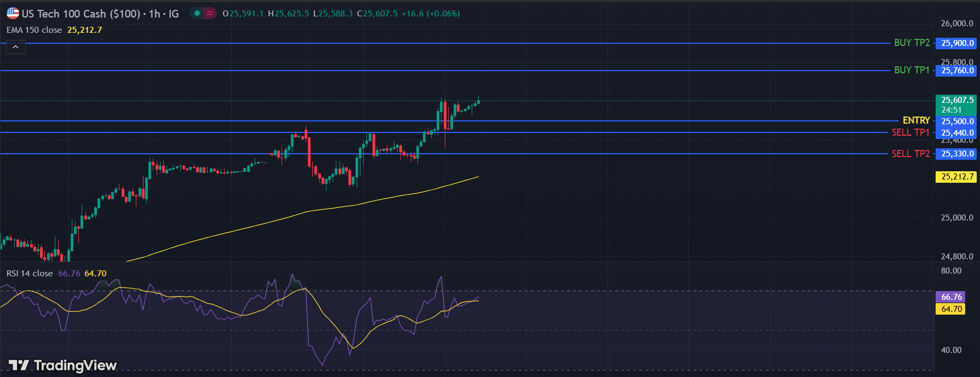
Task: Click the 25,760.0 price axis tag
Action: point(956,71)
